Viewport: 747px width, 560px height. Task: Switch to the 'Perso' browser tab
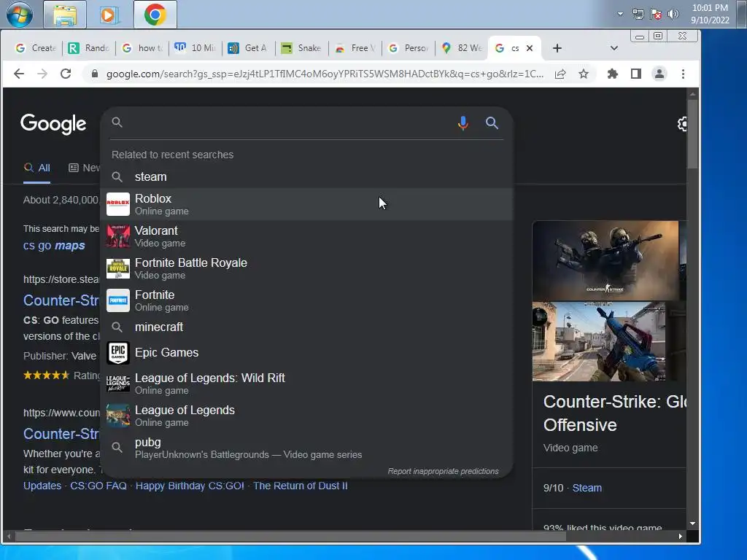409,48
